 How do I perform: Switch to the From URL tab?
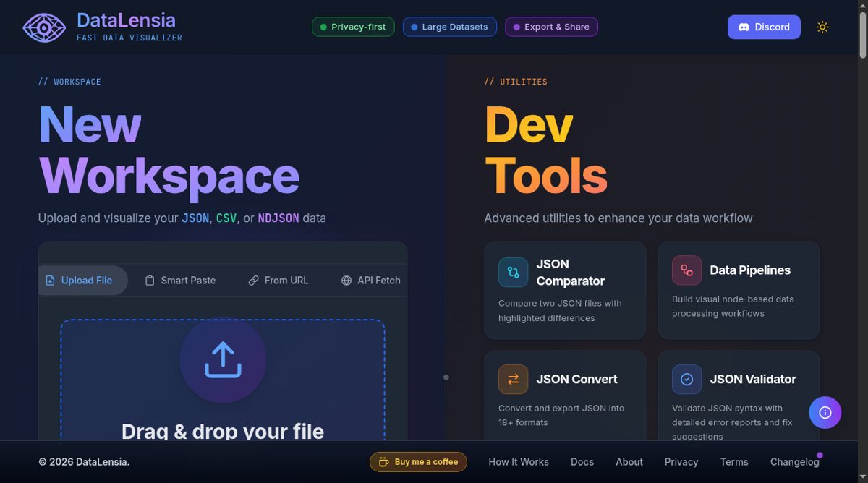click(x=278, y=281)
